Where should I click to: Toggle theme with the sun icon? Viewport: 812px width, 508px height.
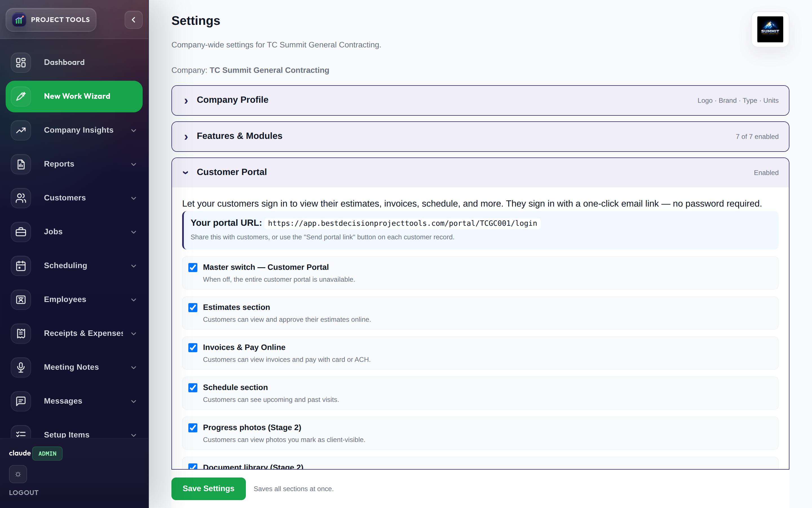click(18, 474)
